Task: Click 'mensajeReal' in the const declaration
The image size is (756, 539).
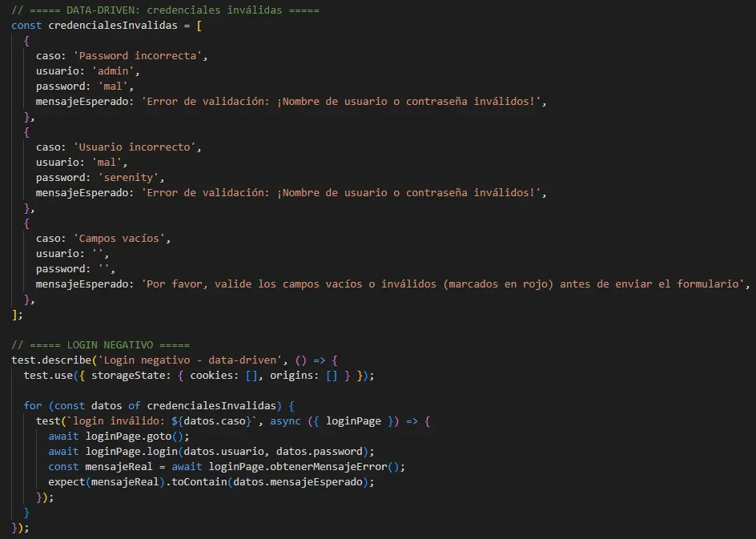Action: pyautogui.click(x=119, y=467)
